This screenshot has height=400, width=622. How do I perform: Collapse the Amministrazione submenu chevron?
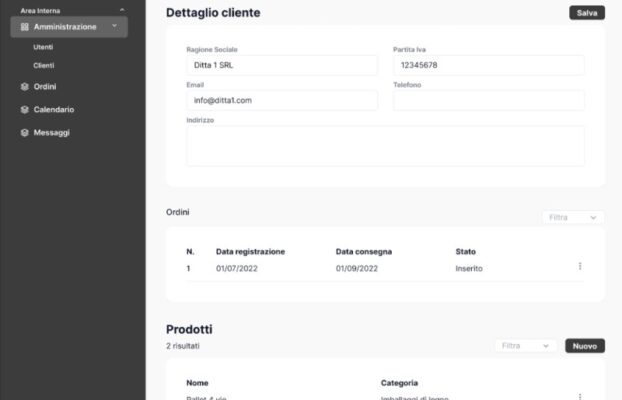point(115,26)
